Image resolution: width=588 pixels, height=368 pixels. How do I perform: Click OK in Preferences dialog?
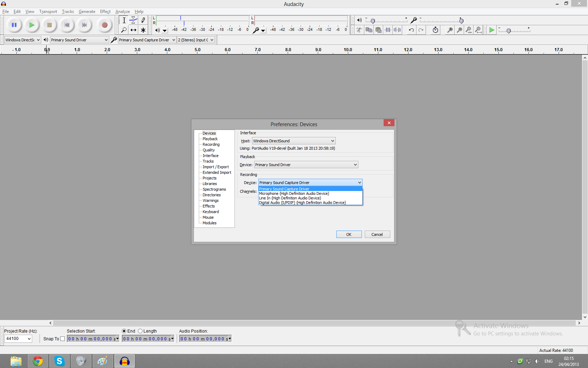(x=349, y=234)
